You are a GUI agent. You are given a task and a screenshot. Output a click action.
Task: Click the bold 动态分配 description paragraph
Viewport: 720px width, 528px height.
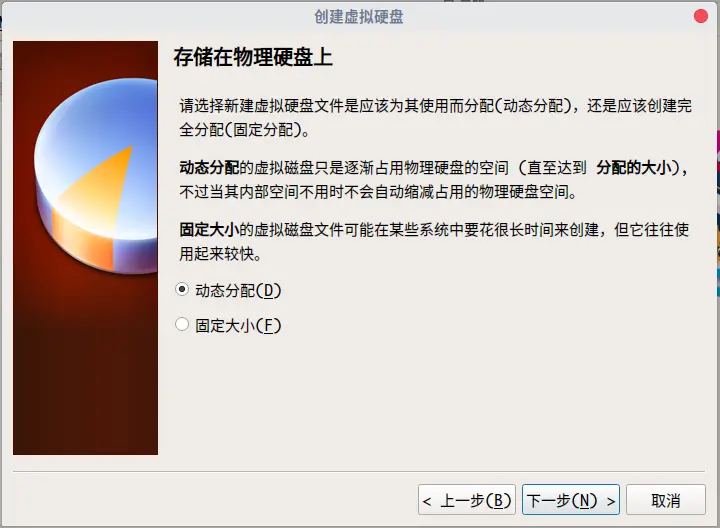coord(434,180)
